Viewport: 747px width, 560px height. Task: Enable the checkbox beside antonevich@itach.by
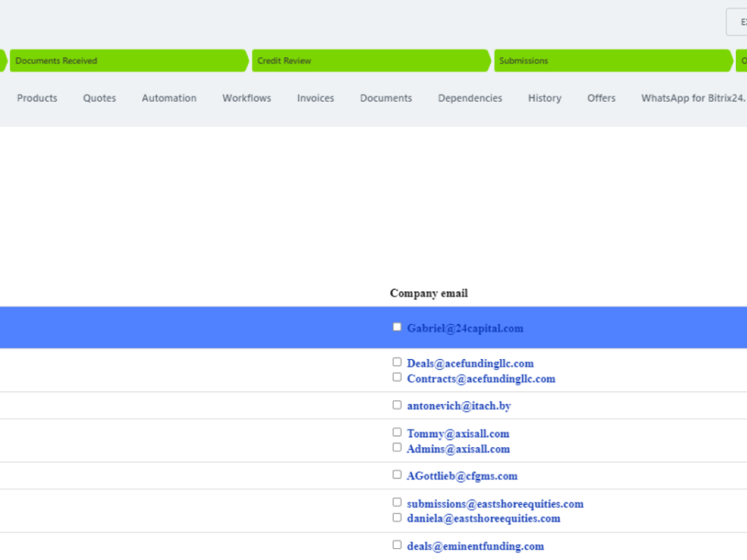397,404
